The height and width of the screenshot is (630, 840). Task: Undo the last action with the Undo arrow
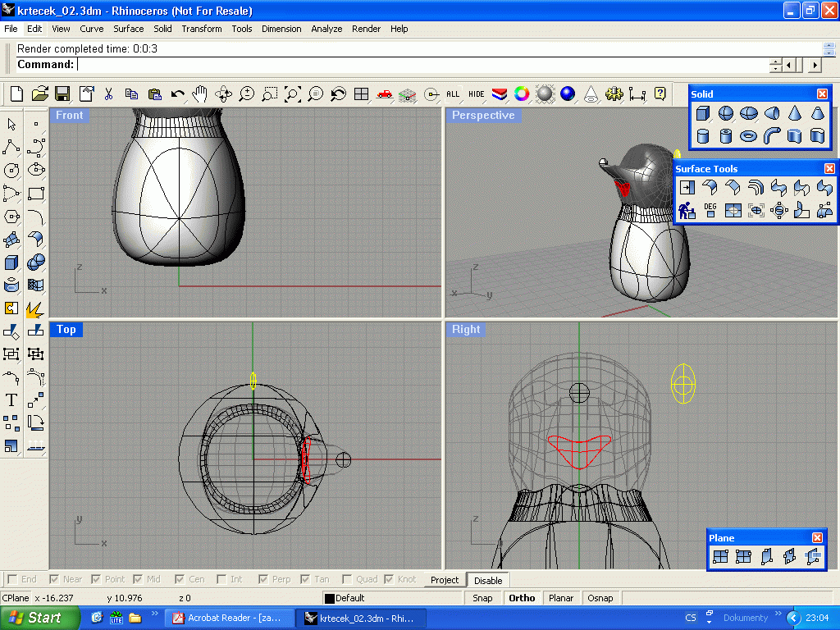coord(177,94)
